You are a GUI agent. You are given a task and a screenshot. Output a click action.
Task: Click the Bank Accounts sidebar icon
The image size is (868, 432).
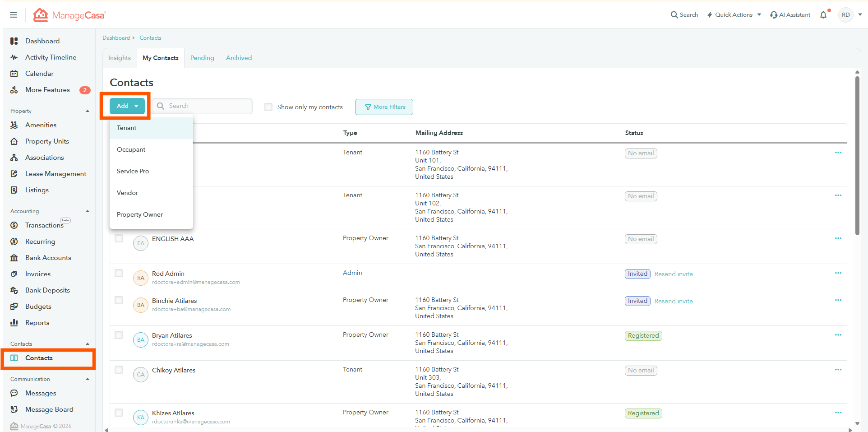[14, 258]
